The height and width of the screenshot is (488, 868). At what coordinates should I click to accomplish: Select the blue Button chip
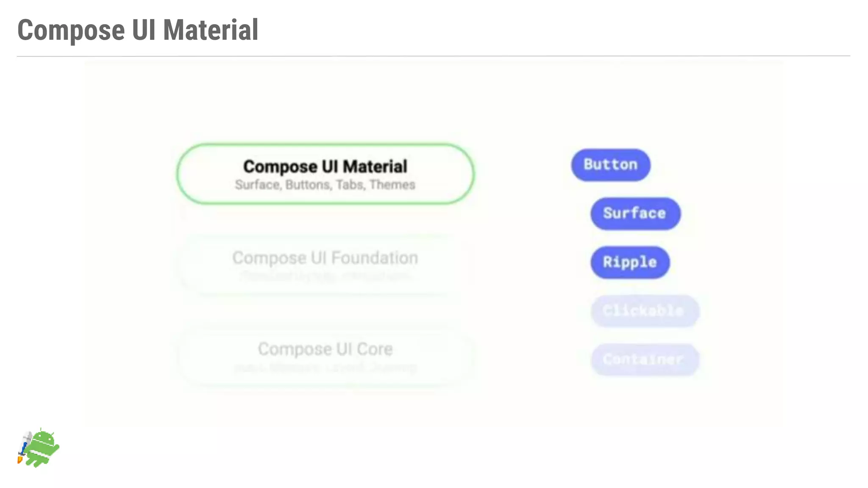[x=610, y=165]
